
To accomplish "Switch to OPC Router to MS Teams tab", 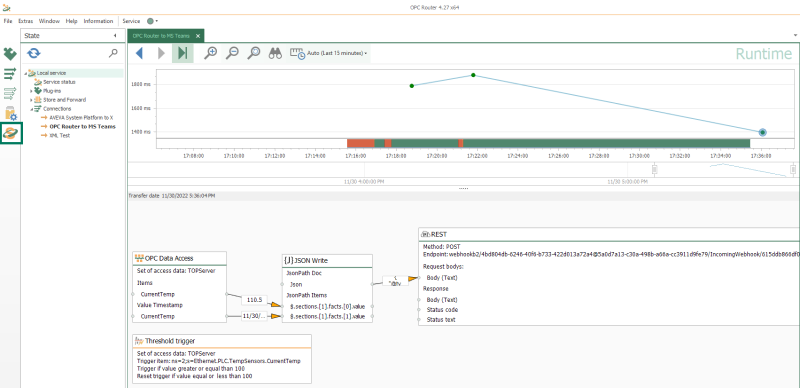I will click(161, 36).
